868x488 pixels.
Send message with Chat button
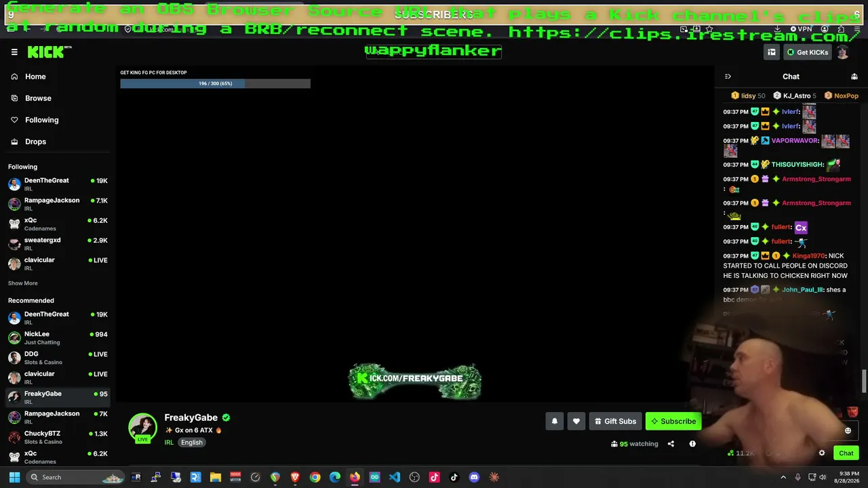(846, 453)
